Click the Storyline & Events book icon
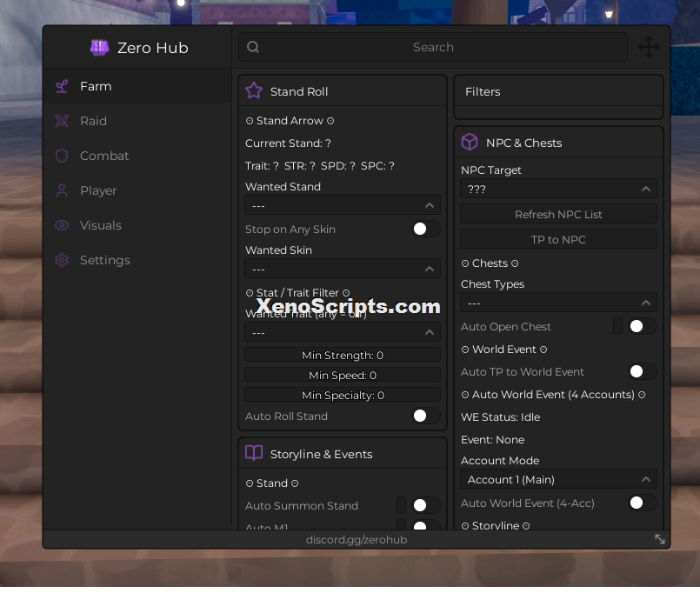700x613 pixels. coord(254,453)
